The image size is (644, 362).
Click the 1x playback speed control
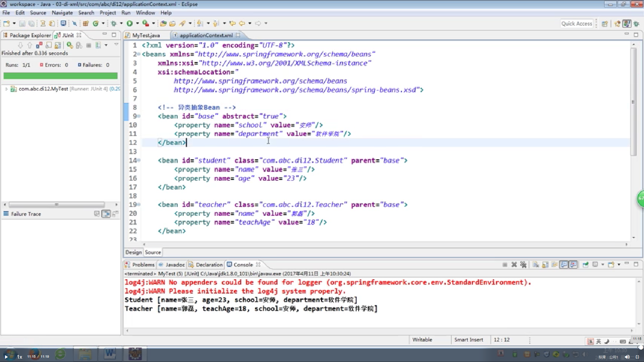(x=19, y=357)
